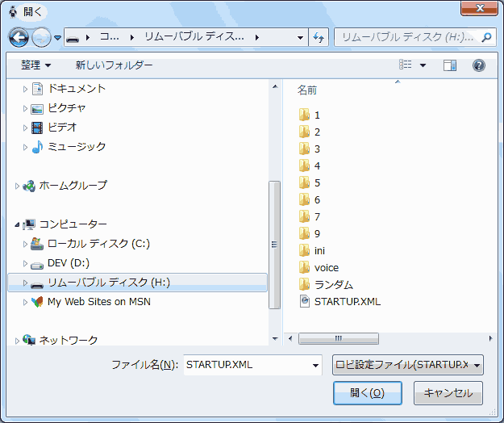The image size is (504, 423).
Task: Select ミュージック library in tree
Action: click(77, 147)
